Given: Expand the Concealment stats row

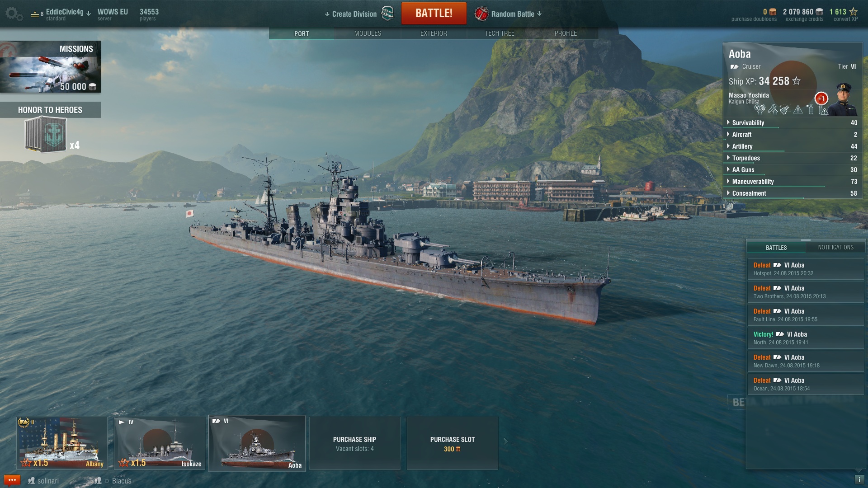Looking at the screenshot, I should click(x=793, y=193).
